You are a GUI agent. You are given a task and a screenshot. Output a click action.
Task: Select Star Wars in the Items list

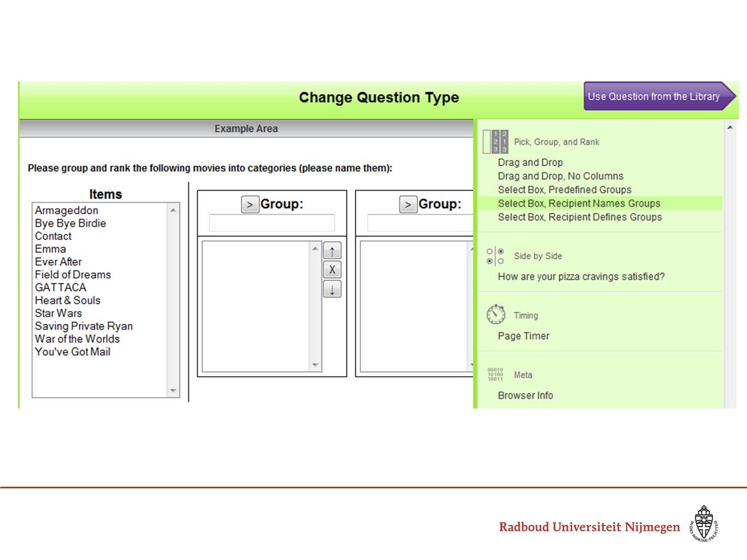pos(59,313)
